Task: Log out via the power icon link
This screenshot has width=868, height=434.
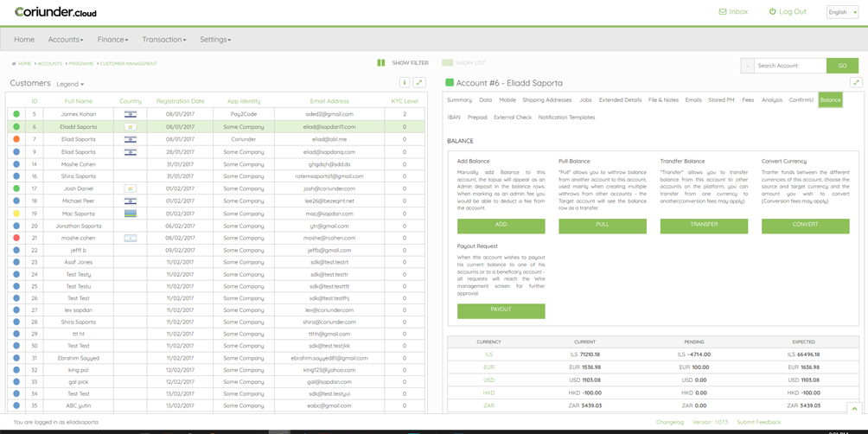Action: [x=788, y=11]
